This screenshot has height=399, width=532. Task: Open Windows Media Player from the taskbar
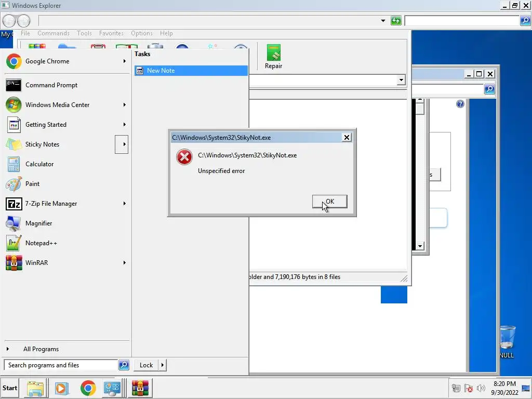coord(62,388)
